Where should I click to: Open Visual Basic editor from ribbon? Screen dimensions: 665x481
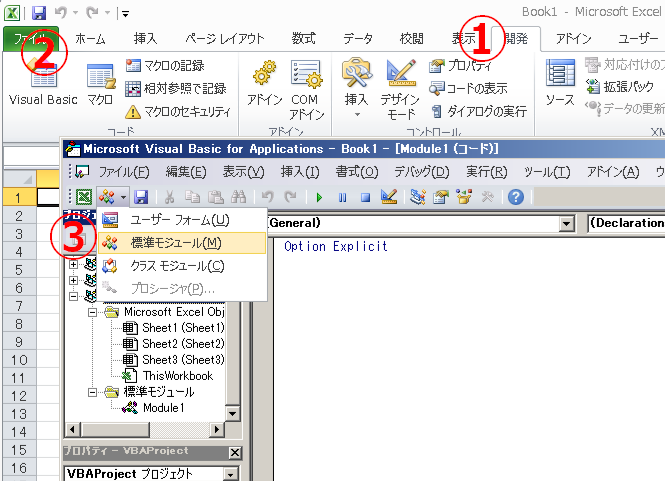(43, 83)
